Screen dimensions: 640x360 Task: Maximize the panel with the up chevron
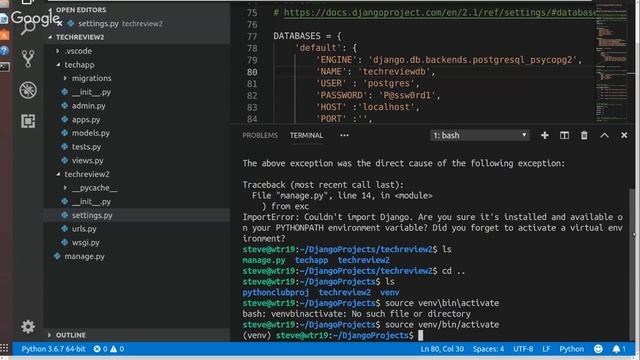(x=604, y=135)
